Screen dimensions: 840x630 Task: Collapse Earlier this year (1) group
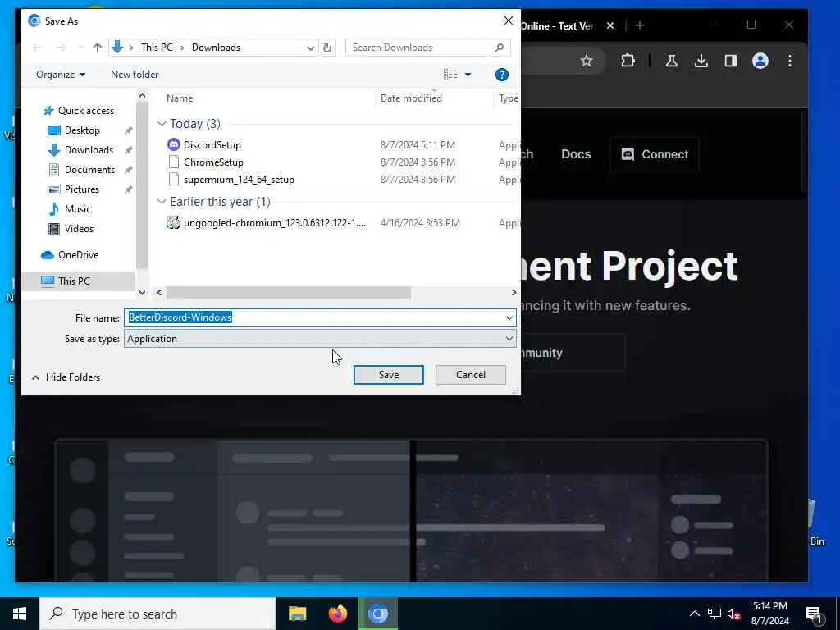162,202
